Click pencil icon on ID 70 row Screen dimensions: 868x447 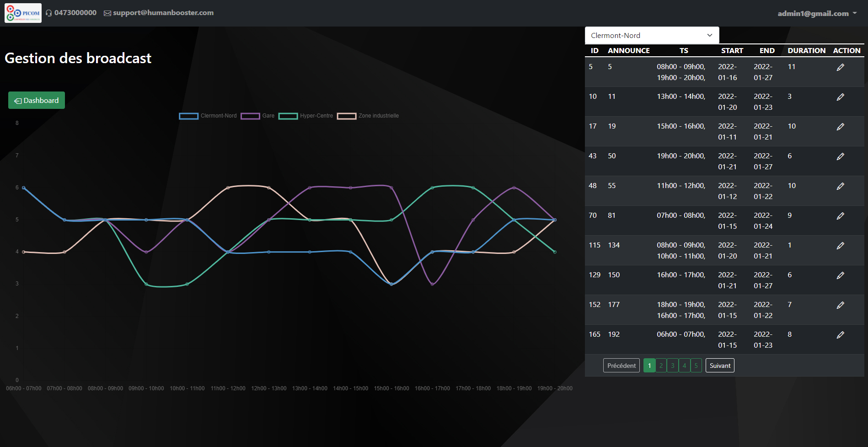[840, 216]
